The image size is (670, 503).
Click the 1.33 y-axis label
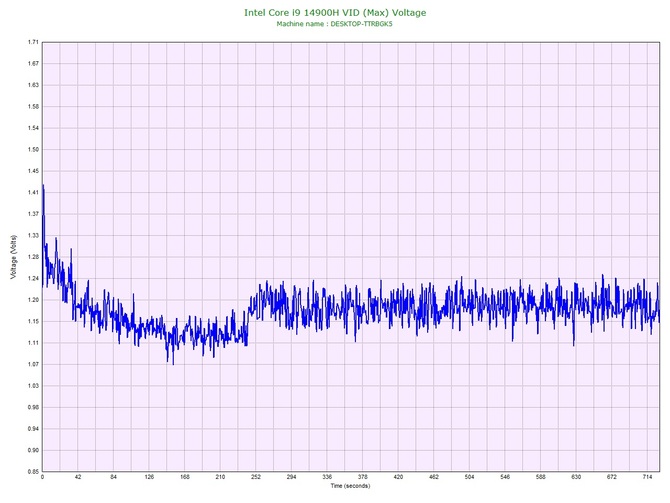click(33, 235)
